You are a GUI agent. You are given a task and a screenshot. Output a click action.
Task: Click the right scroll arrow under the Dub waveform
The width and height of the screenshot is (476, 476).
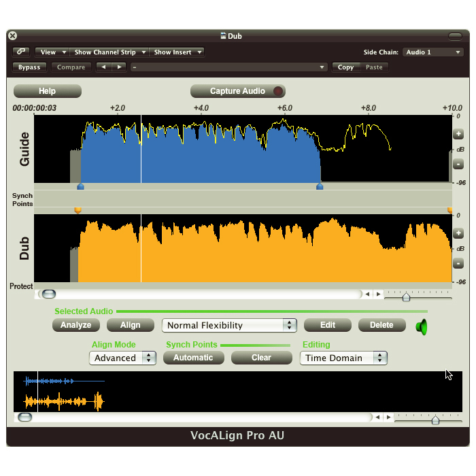(x=378, y=294)
